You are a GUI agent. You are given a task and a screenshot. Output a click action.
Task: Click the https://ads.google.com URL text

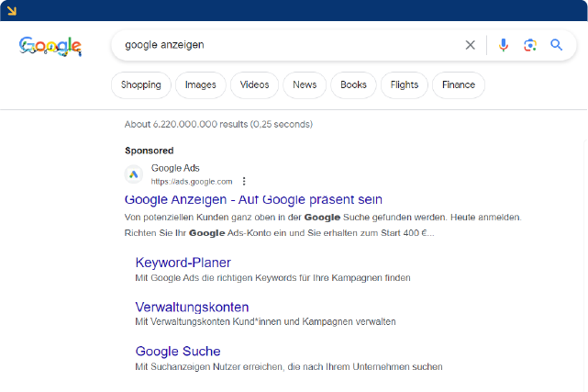[x=192, y=182]
